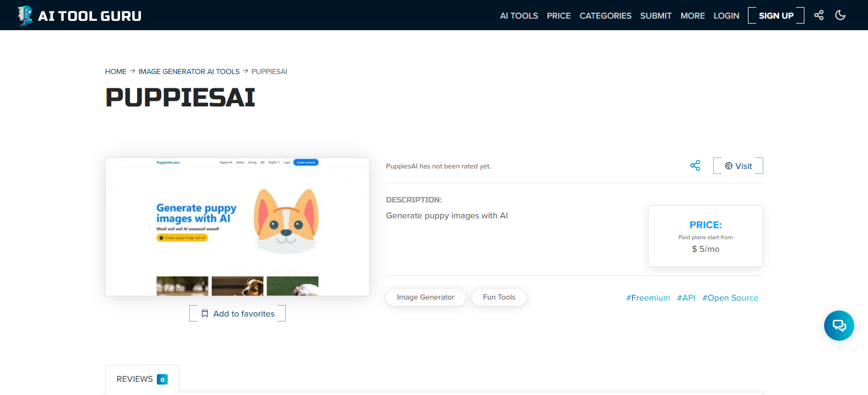The height and width of the screenshot is (395, 868).
Task: Click the share icon in header
Action: tap(819, 15)
